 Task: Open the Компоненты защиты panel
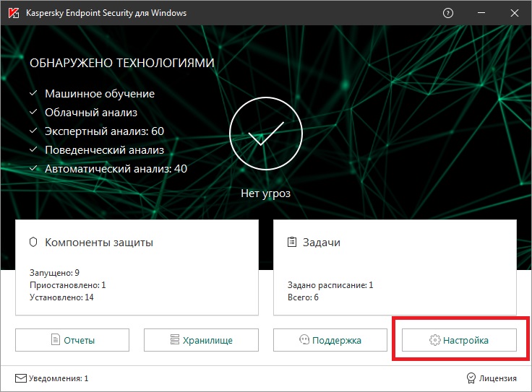tap(137, 267)
